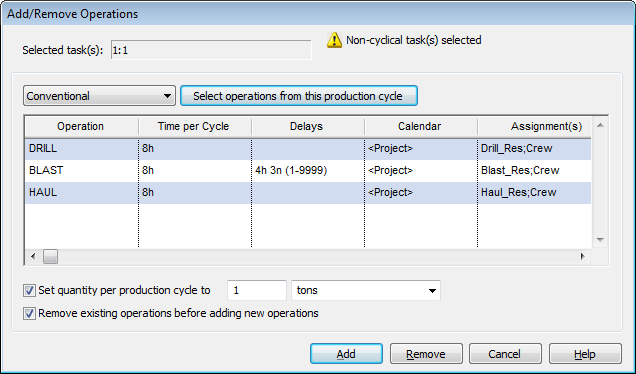This screenshot has width=636, height=374.
Task: Click the BLAST row Time per Cycle 8h
Action: 195,170
